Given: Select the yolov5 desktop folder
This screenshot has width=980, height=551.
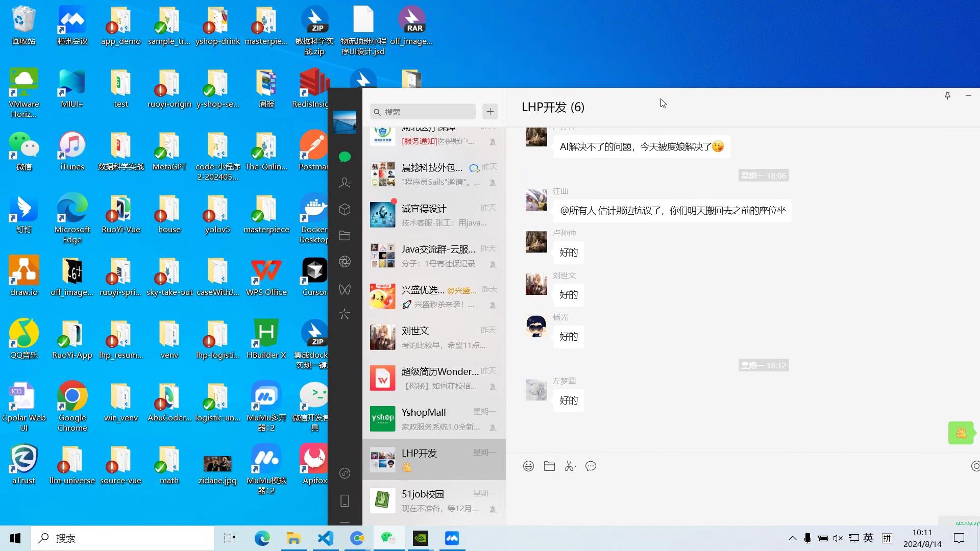Looking at the screenshot, I should click(217, 214).
